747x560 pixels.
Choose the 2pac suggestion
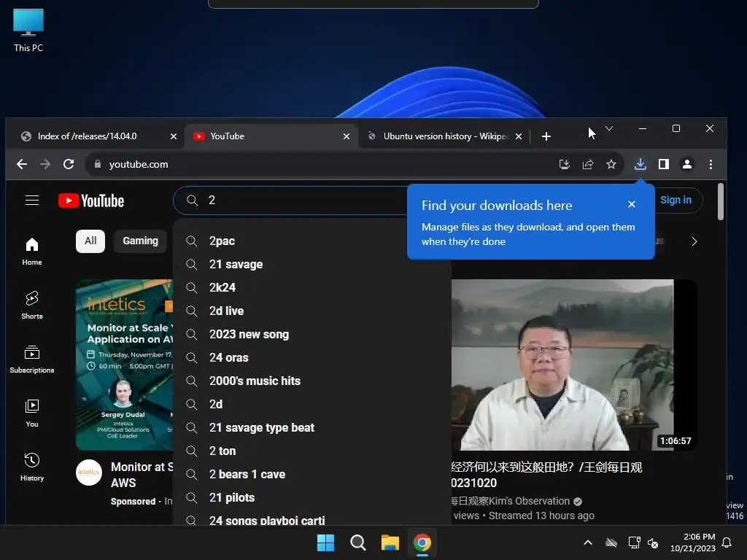tap(312, 241)
